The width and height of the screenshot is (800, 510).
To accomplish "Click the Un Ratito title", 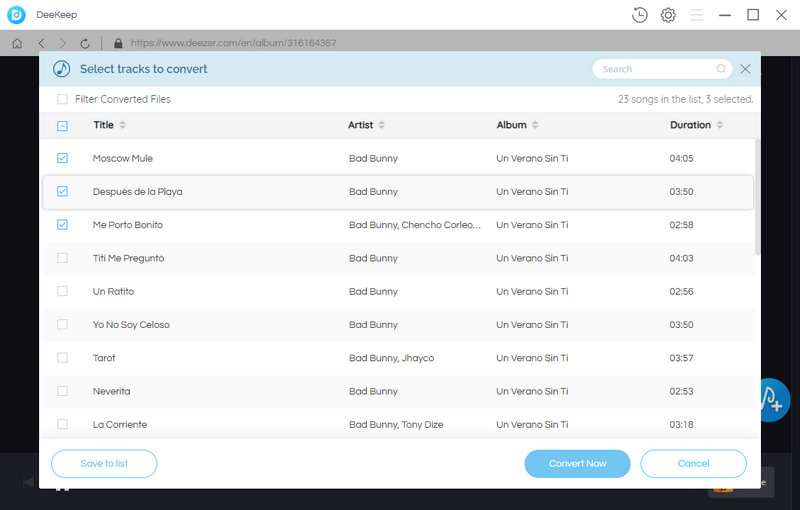I will pyautogui.click(x=113, y=292).
